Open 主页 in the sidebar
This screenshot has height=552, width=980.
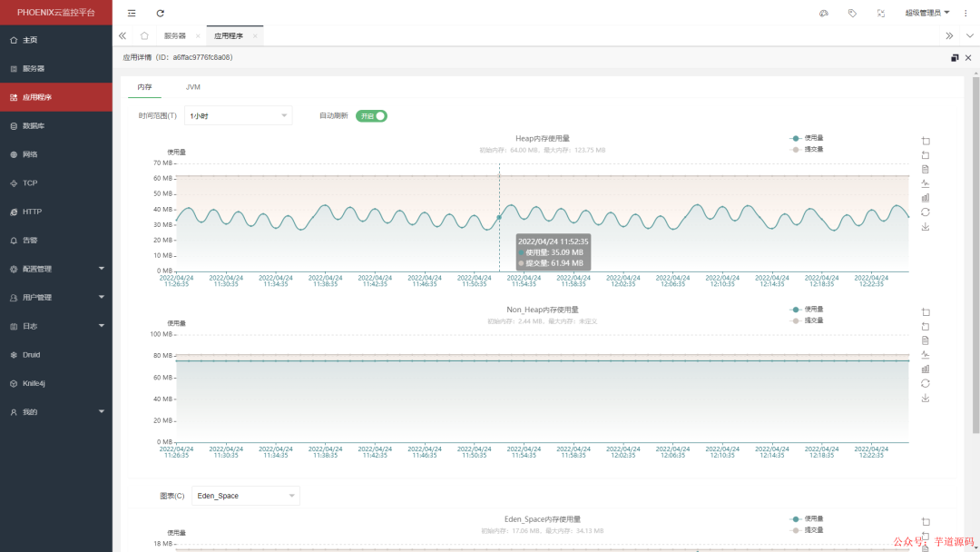tap(56, 40)
